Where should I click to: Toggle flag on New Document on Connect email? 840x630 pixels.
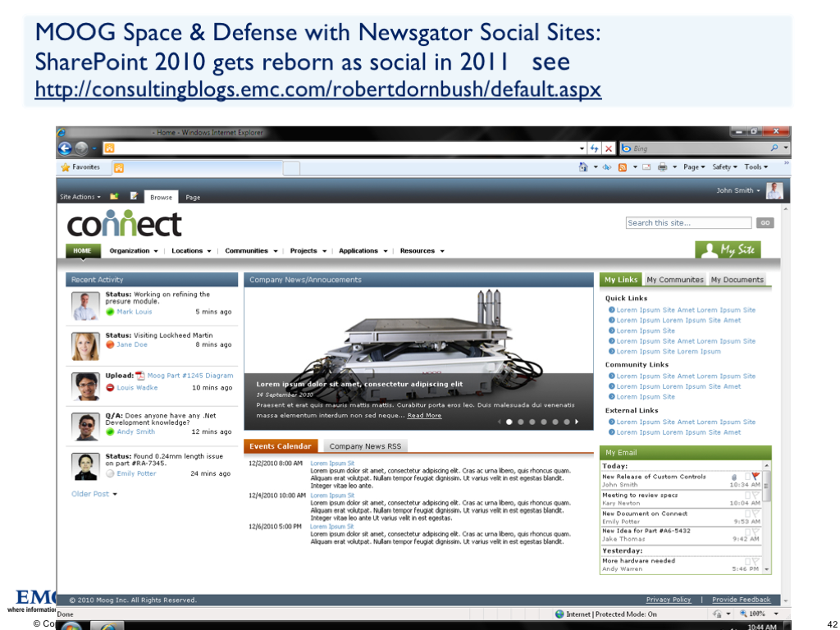(x=756, y=514)
